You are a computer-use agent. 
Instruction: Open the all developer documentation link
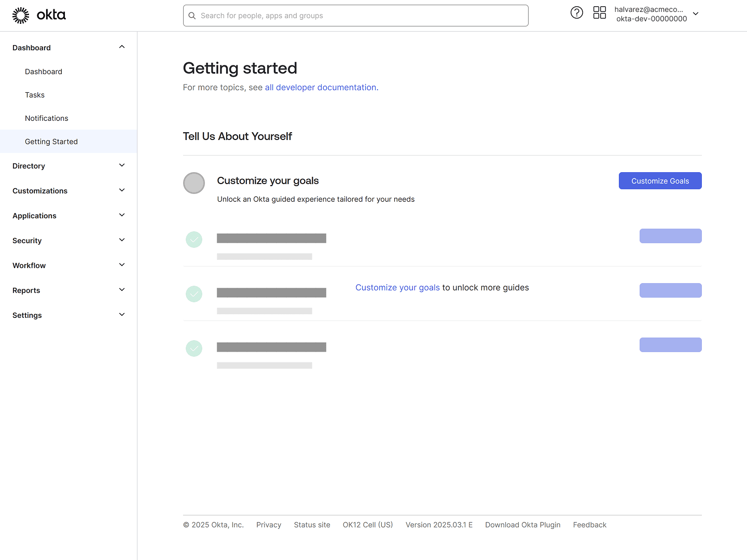(x=321, y=88)
